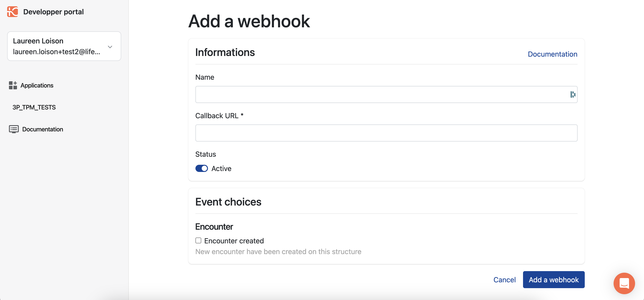Toggle the account selector dropdown open

tap(110, 46)
